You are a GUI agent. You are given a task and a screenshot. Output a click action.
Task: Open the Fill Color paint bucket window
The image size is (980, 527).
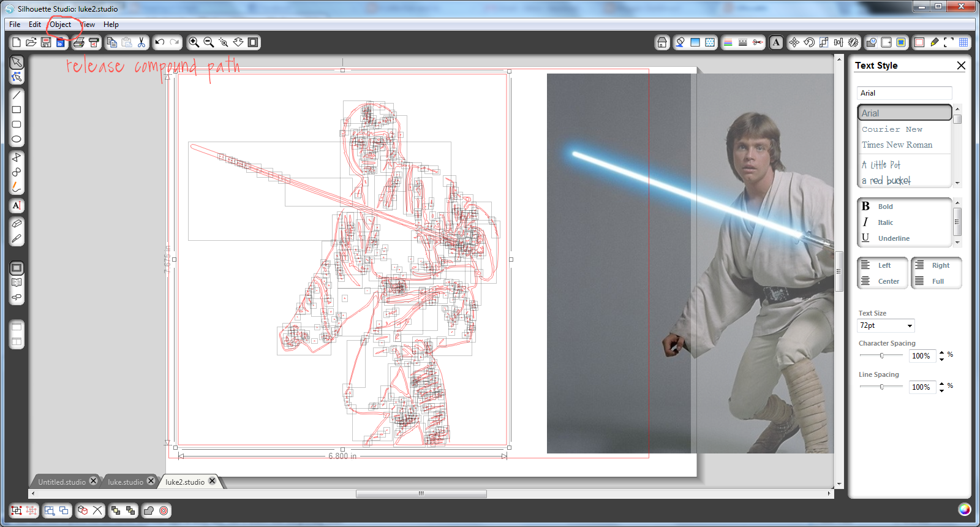coord(680,42)
